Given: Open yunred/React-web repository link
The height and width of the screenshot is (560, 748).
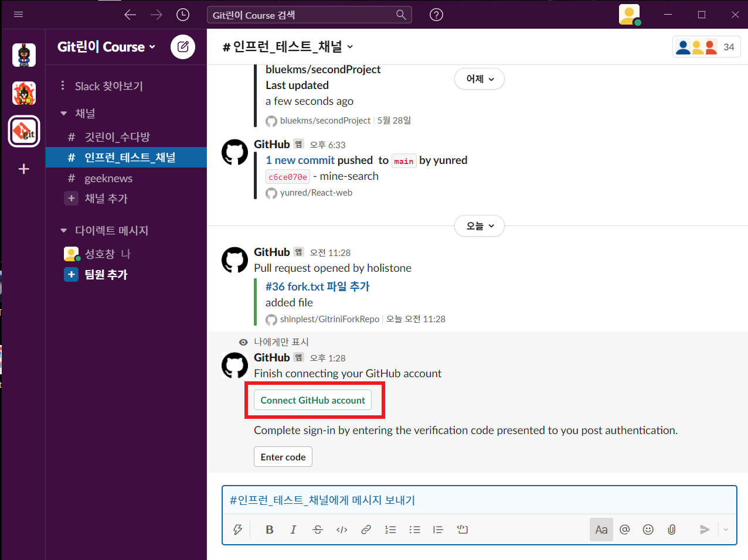Looking at the screenshot, I should pos(316,193).
